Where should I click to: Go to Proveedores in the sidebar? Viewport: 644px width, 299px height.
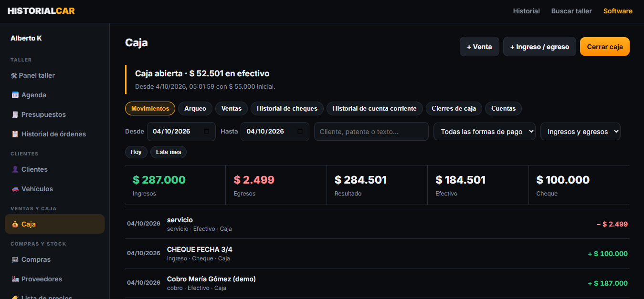click(55, 279)
